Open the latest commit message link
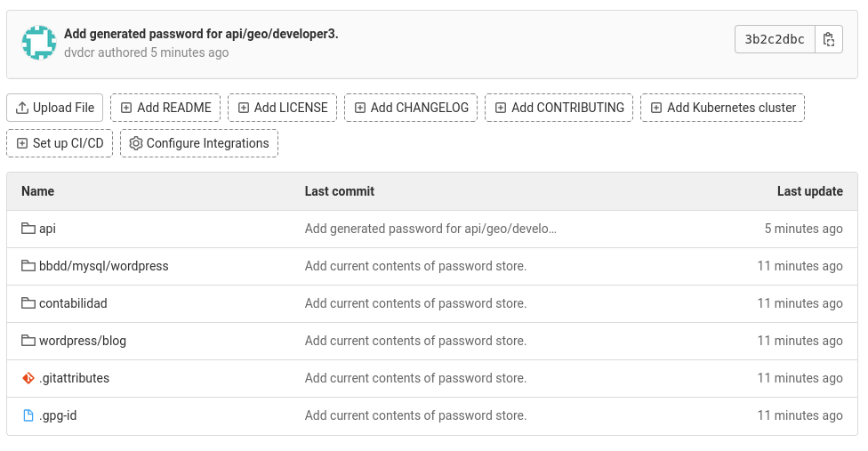 click(201, 34)
